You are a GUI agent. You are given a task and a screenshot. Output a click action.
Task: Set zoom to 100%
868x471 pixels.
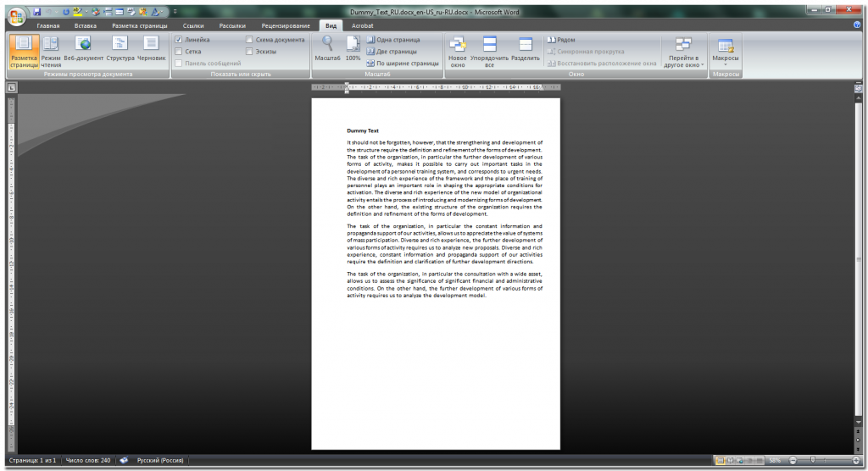[353, 49]
